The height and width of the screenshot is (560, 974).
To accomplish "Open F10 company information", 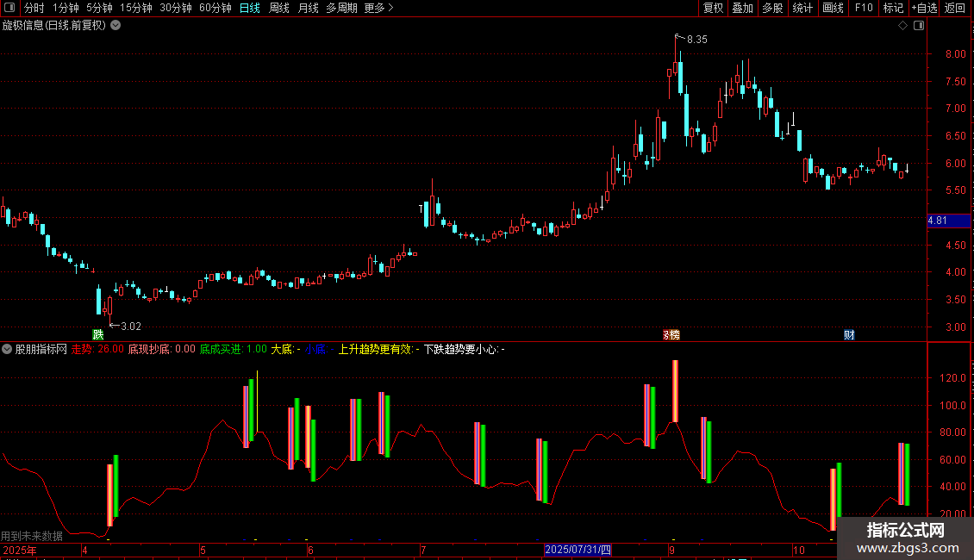I will pyautogui.click(x=864, y=8).
